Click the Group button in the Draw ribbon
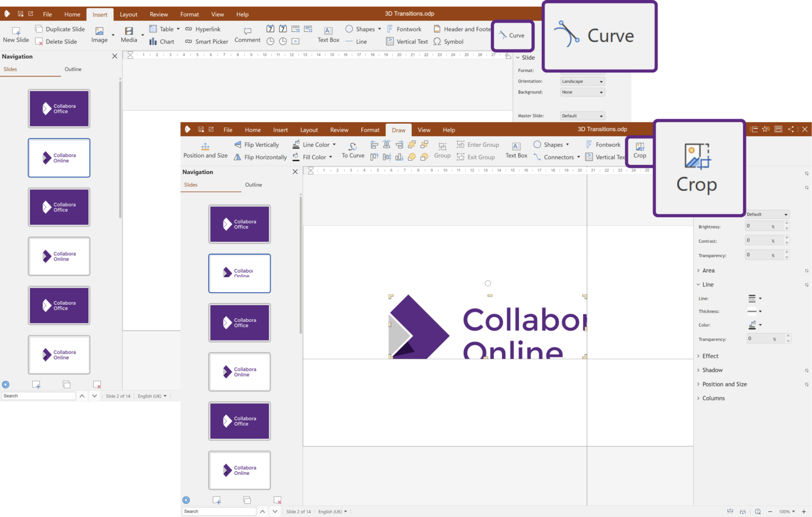Image resolution: width=812 pixels, height=517 pixels. point(442,151)
